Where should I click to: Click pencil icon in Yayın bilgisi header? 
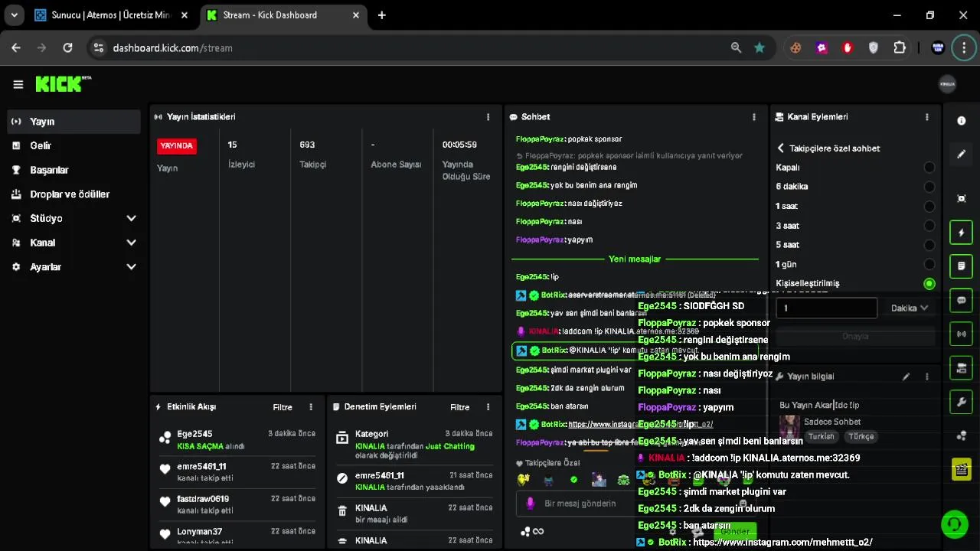click(x=906, y=377)
